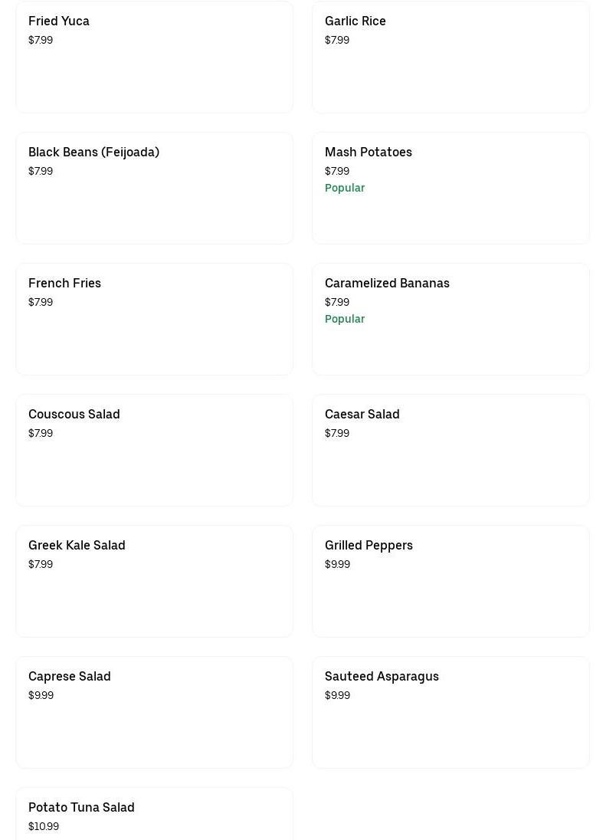Click the $9.99 price under Caprese Salad
Image resolution: width=616 pixels, height=840 pixels.
click(x=41, y=695)
